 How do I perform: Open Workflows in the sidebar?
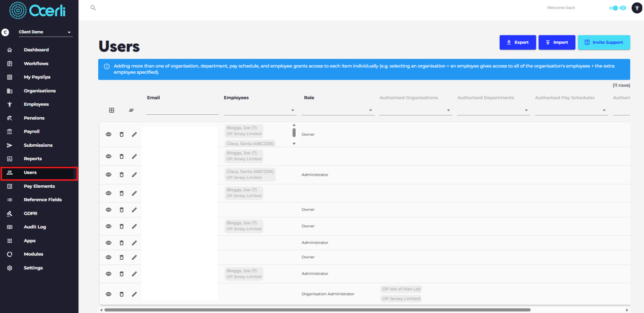36,64
